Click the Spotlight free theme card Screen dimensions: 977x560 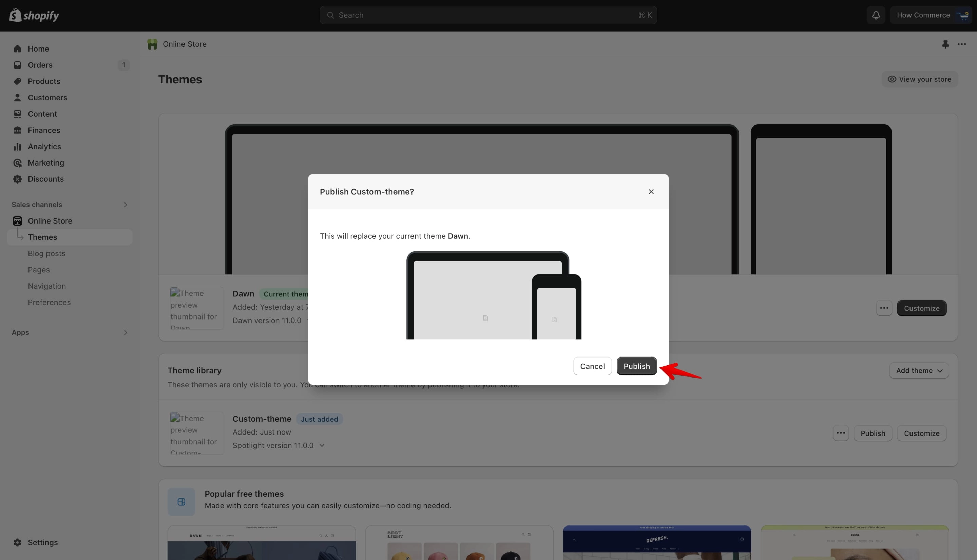pos(459,543)
